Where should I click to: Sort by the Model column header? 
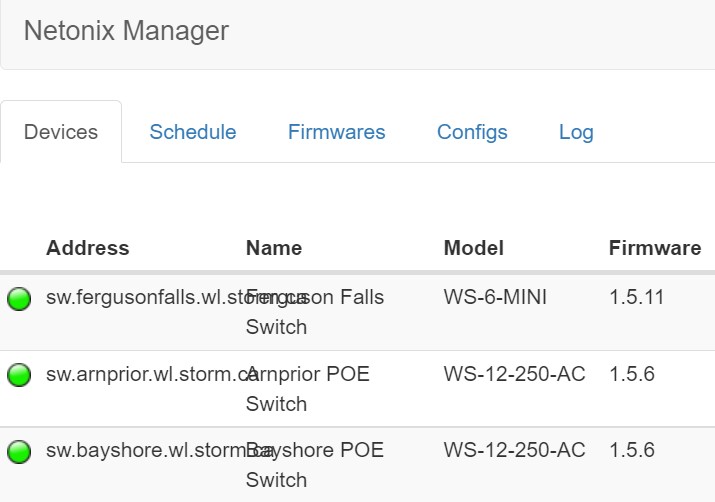tap(474, 248)
